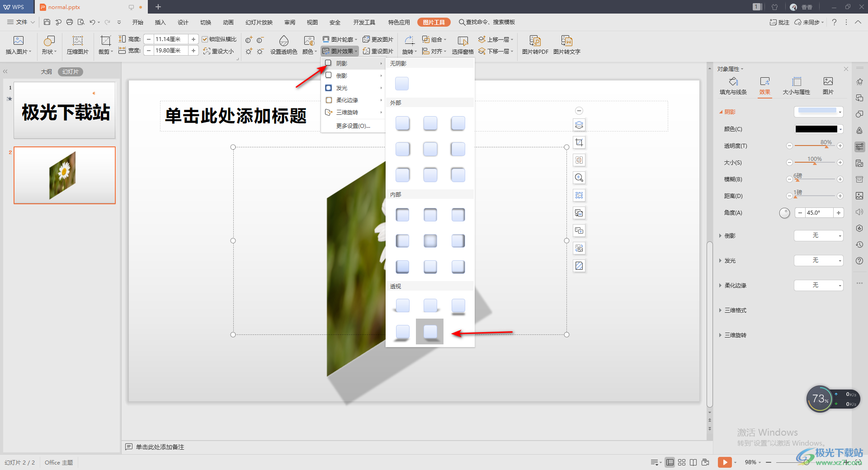Image resolution: width=868 pixels, height=470 pixels.
Task: Open Soft Edges (柔化边缘) 无 dropdown
Action: [x=819, y=285]
